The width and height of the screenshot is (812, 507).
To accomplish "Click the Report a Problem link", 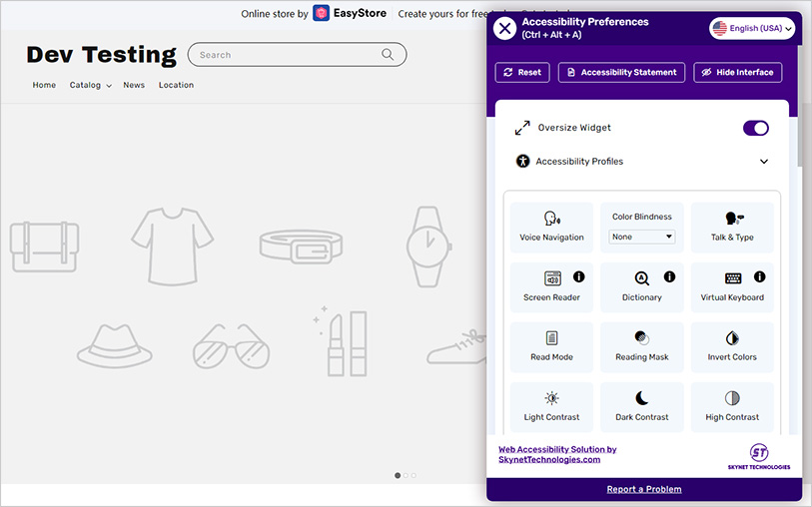I will point(643,489).
